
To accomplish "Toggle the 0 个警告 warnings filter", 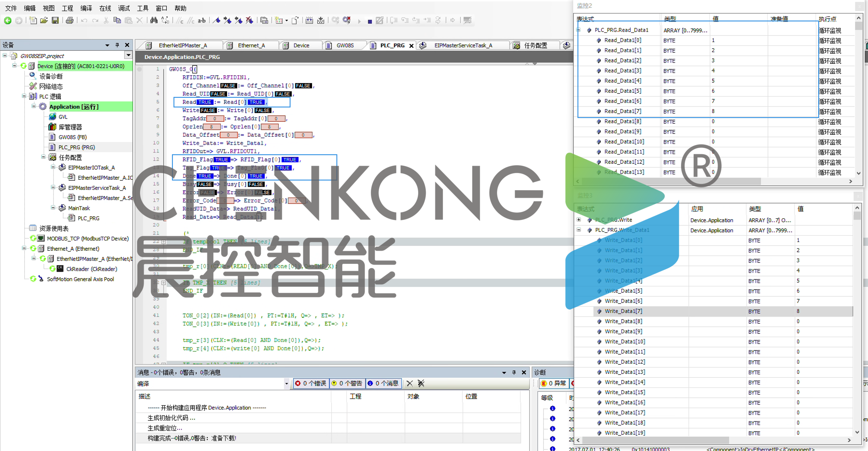I will [347, 383].
